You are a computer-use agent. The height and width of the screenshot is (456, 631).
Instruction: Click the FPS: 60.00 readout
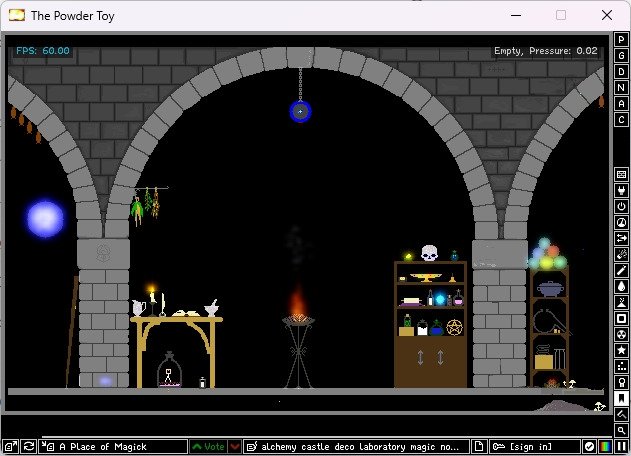pos(43,51)
